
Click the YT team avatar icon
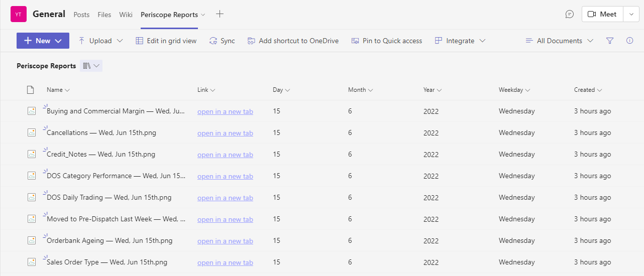(19, 15)
